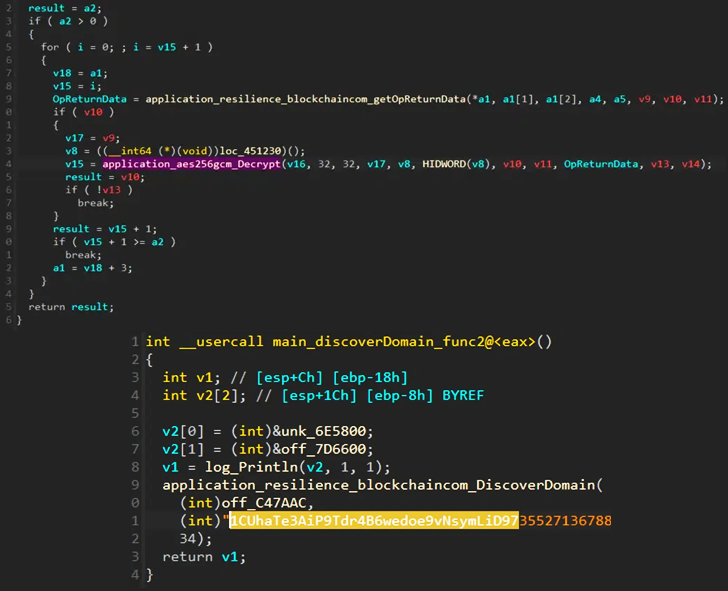Click 'v15 = i;' assignment
The height and width of the screenshot is (591, 728).
tap(77, 86)
